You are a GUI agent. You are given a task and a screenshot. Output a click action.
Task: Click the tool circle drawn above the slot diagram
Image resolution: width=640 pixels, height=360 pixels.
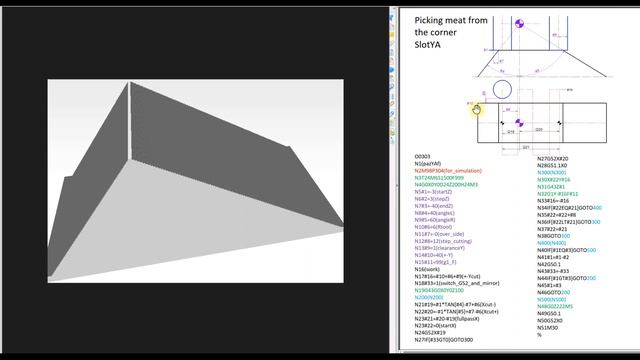click(x=502, y=89)
